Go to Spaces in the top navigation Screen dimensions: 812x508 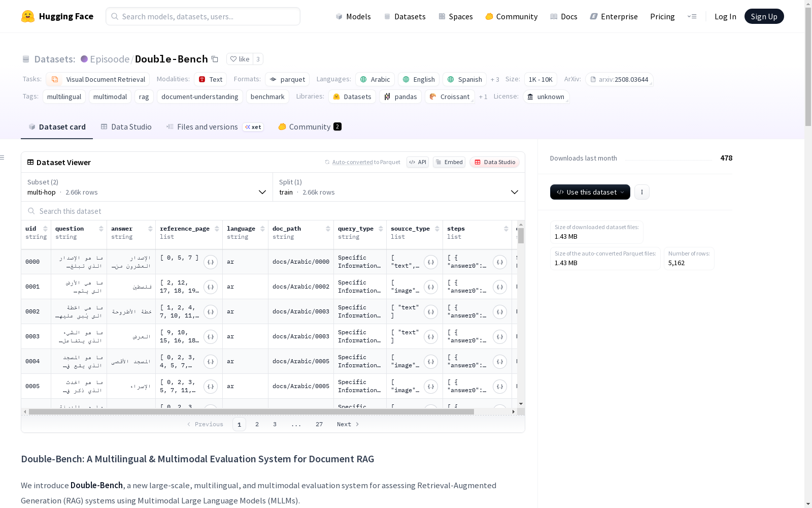pyautogui.click(x=455, y=16)
